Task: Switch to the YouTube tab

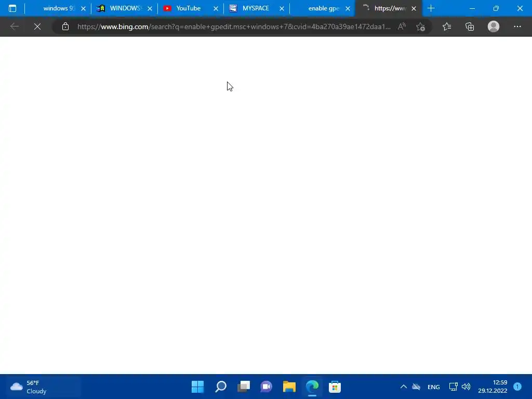Action: click(x=188, y=8)
